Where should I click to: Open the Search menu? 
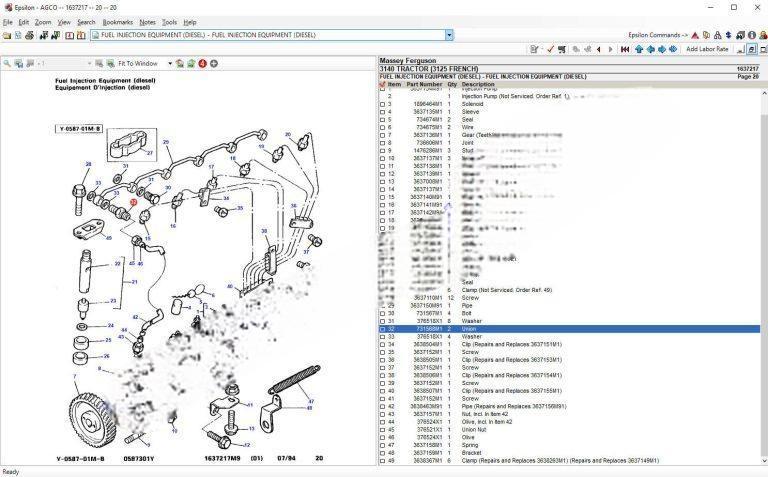tap(86, 23)
